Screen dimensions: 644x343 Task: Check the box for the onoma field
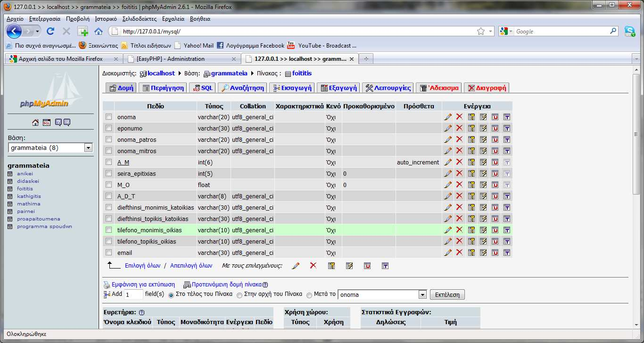pos(109,117)
